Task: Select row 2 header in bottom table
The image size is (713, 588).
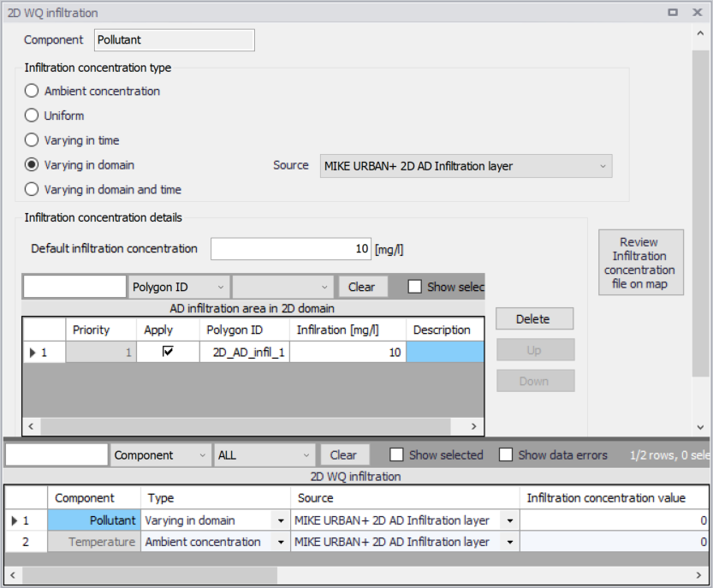Action: 26,542
